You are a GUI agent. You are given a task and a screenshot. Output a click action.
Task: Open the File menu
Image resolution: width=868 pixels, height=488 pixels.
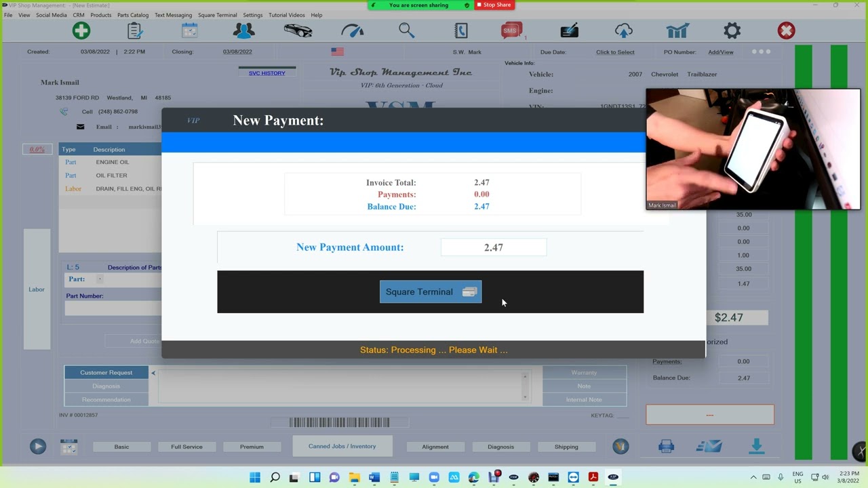click(x=8, y=15)
